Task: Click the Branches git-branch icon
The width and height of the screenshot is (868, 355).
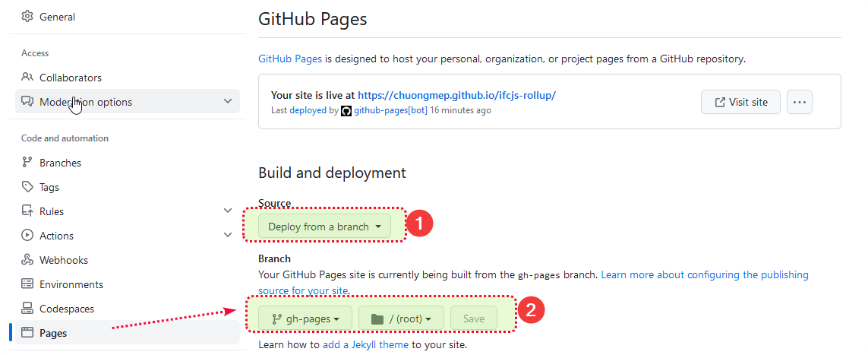Action: point(27,163)
